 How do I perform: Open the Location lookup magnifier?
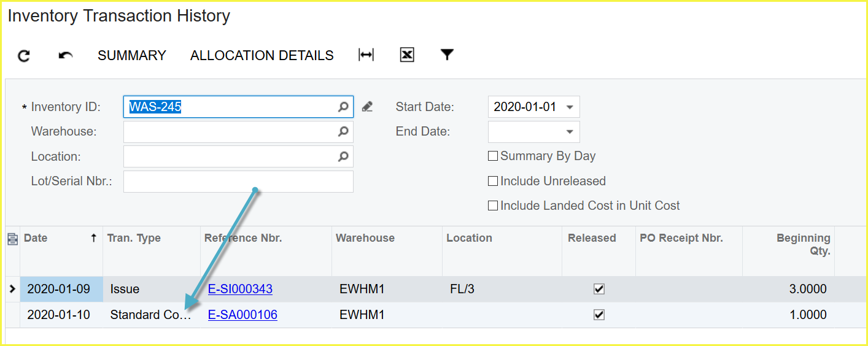[x=343, y=156]
